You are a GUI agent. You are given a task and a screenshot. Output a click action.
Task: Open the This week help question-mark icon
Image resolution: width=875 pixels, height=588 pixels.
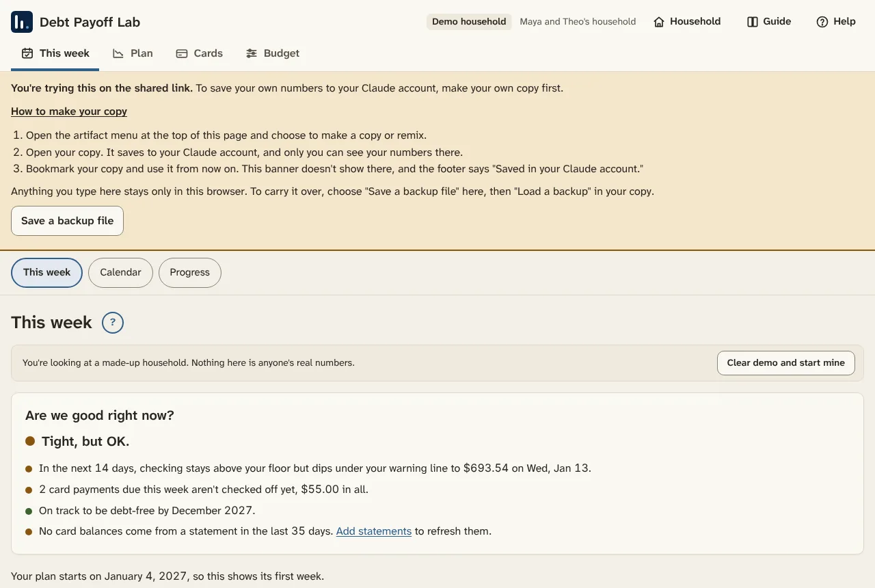pyautogui.click(x=113, y=323)
